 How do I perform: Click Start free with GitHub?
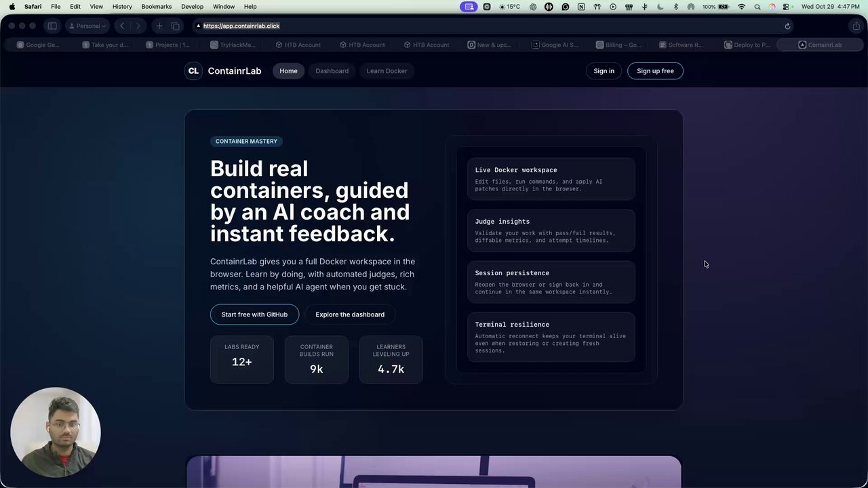pos(254,314)
